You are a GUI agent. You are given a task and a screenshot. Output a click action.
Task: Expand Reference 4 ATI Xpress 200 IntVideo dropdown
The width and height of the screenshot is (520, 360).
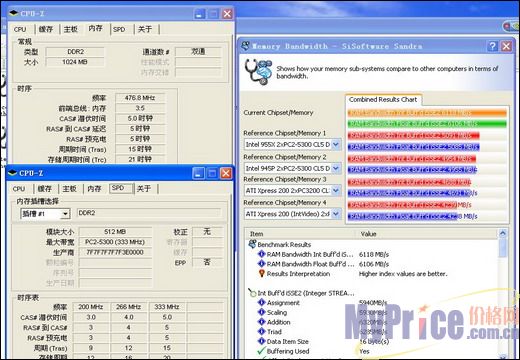pyautogui.click(x=336, y=214)
